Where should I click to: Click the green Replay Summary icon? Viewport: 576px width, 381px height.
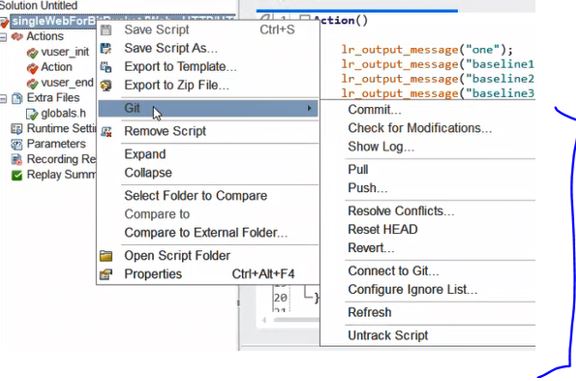pyautogui.click(x=17, y=175)
